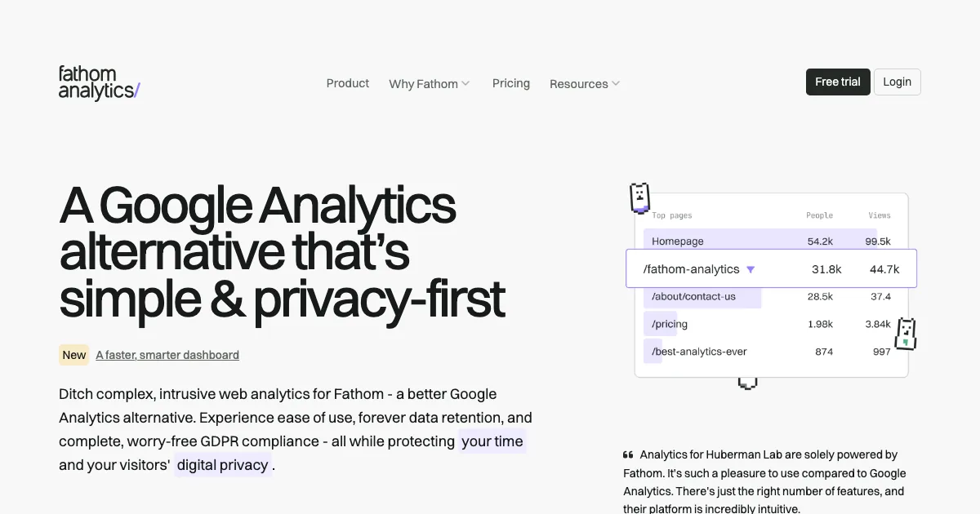The image size is (980, 514).
Task: Click the quotation mark icon in testimonial
Action: pyautogui.click(x=628, y=454)
